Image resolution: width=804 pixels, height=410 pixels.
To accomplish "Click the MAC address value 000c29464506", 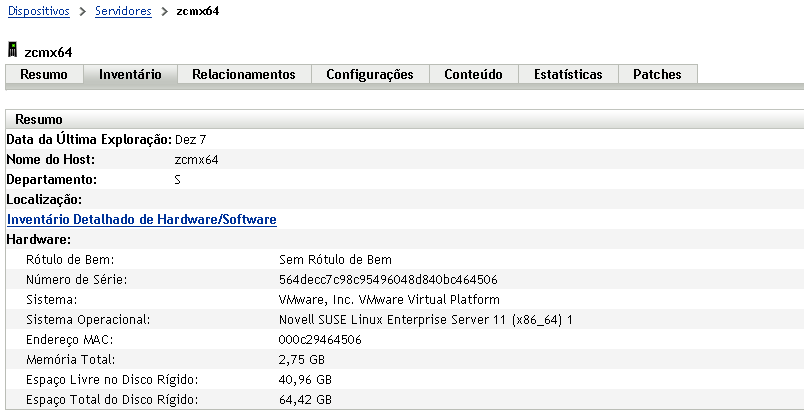I will coord(320,339).
